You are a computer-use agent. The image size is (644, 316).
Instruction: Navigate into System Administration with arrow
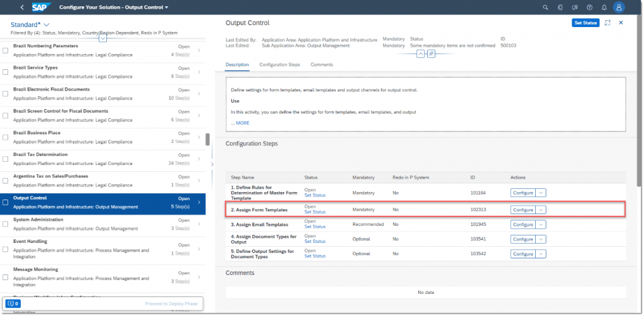point(199,224)
